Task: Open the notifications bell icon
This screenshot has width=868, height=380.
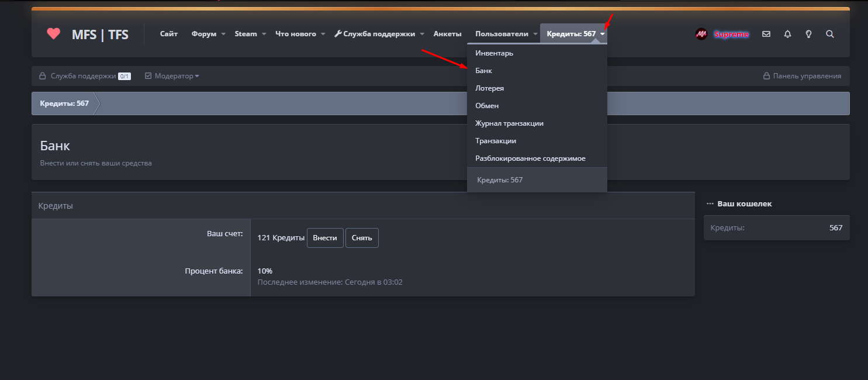Action: pos(787,34)
